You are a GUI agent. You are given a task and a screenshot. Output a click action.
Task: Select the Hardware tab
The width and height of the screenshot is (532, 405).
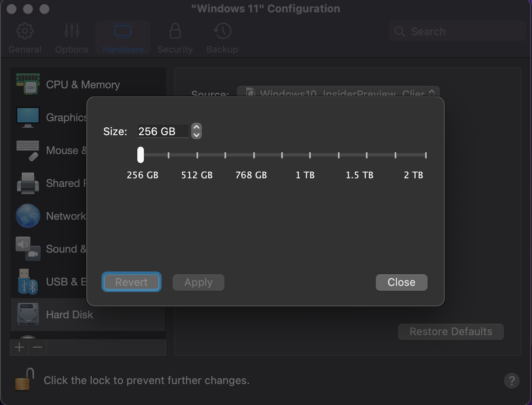[123, 38]
